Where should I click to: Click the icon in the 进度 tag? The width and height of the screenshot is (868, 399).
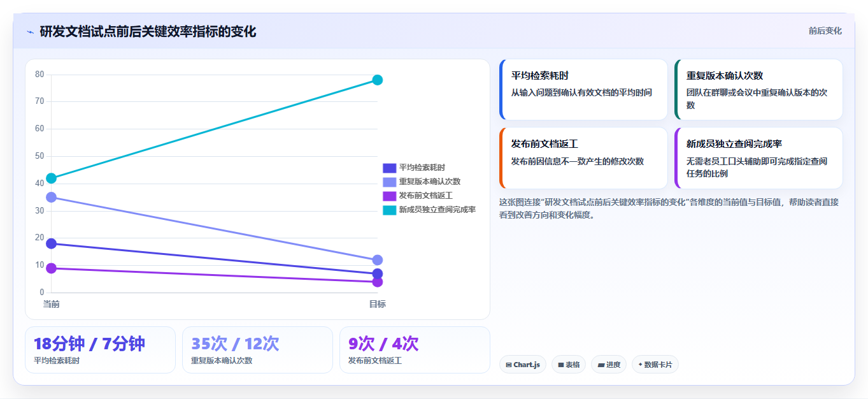point(601,365)
